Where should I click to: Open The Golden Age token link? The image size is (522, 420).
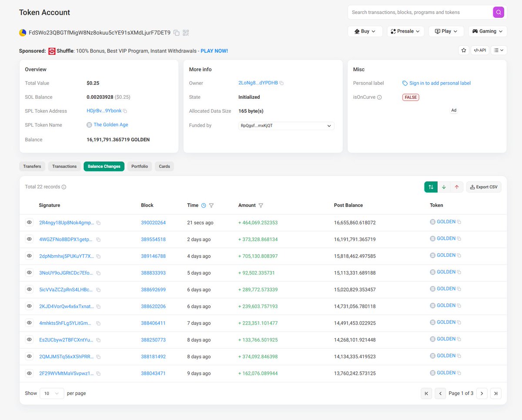tap(111, 125)
